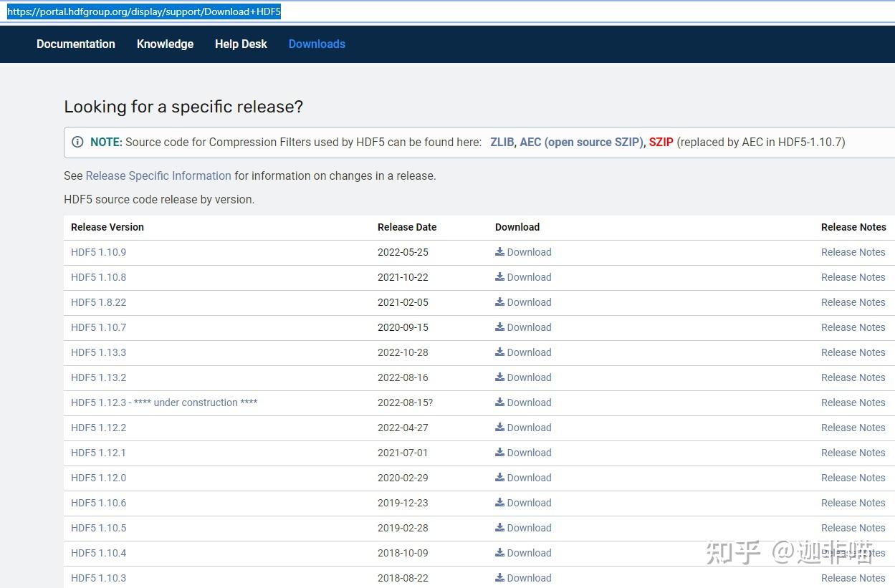Click the Release Version column header
The height and width of the screenshot is (588, 895).
(x=107, y=227)
